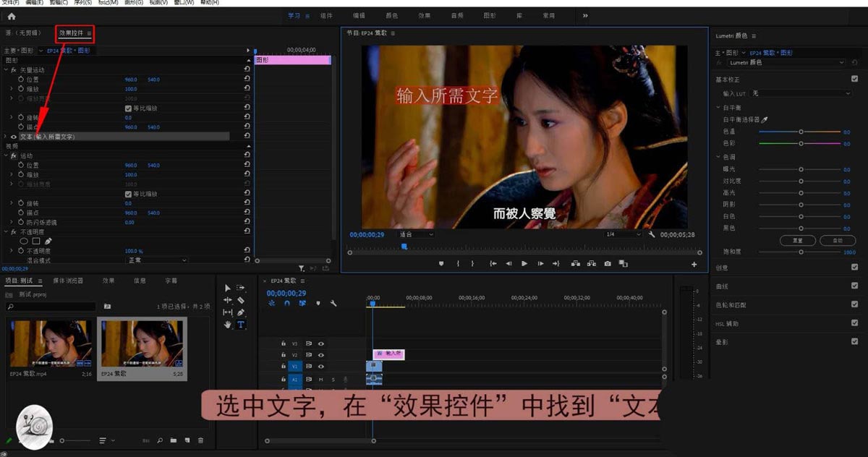Open the Lumetri 颜色 effect dropdown
Viewport: 868px width, 457px height.
coord(787,63)
